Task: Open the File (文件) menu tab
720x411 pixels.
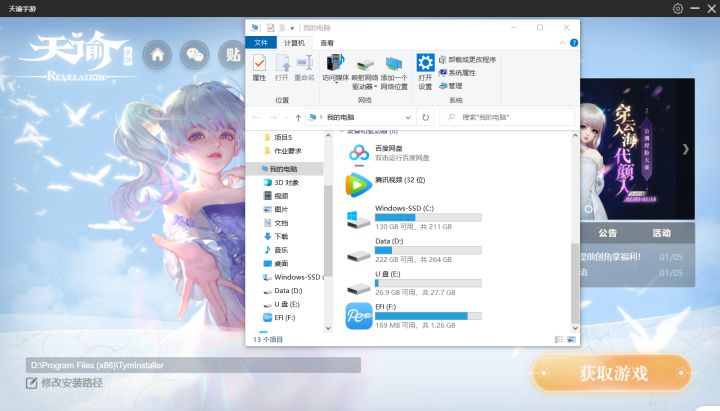Action: (x=261, y=43)
